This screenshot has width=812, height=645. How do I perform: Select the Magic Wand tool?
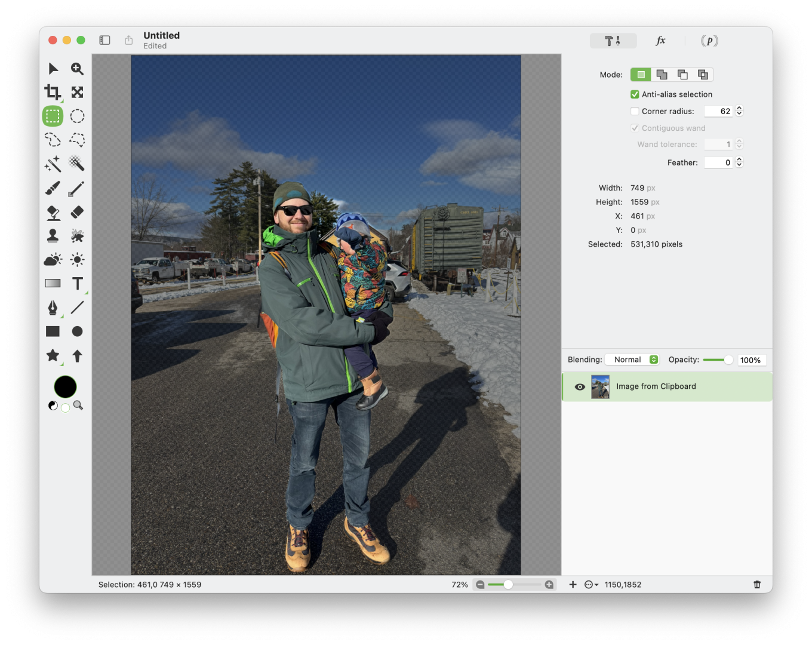tap(53, 164)
